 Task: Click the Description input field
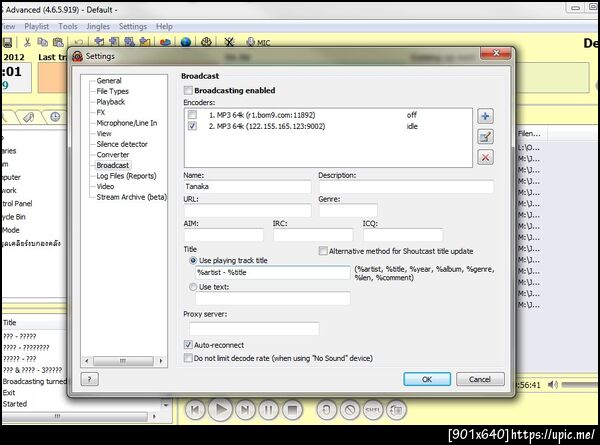point(406,187)
